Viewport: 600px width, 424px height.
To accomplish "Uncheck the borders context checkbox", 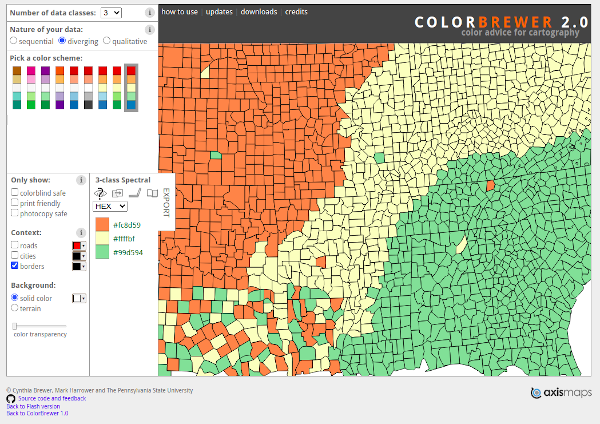I will click(15, 265).
